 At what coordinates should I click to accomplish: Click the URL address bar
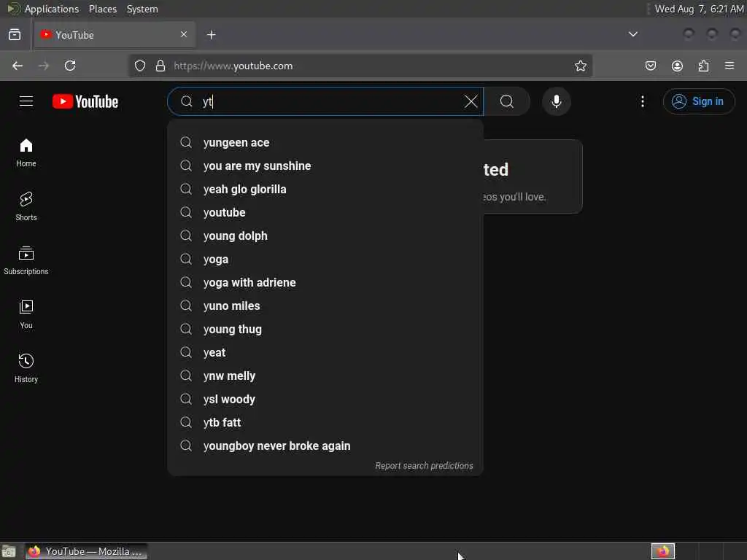(361, 66)
